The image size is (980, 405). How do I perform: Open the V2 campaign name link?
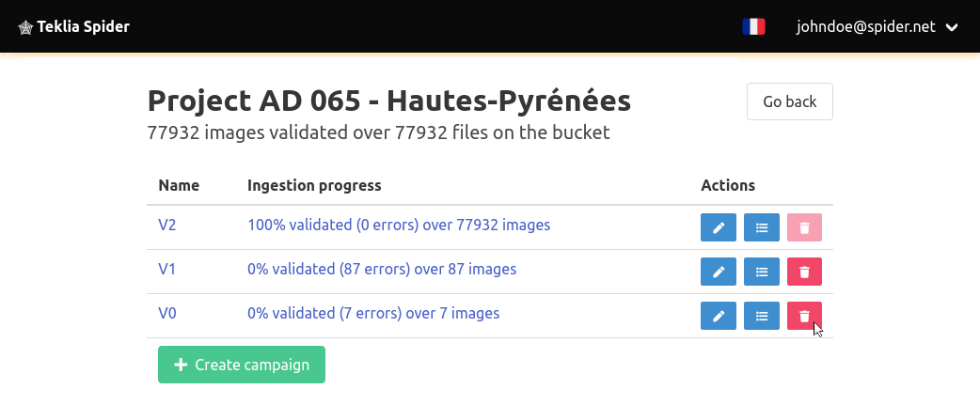tap(166, 225)
